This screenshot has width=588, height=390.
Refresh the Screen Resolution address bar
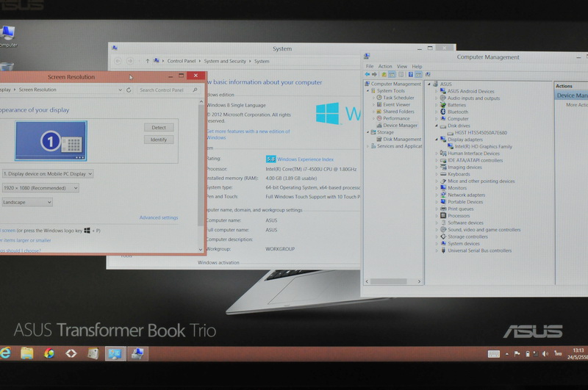[x=129, y=90]
